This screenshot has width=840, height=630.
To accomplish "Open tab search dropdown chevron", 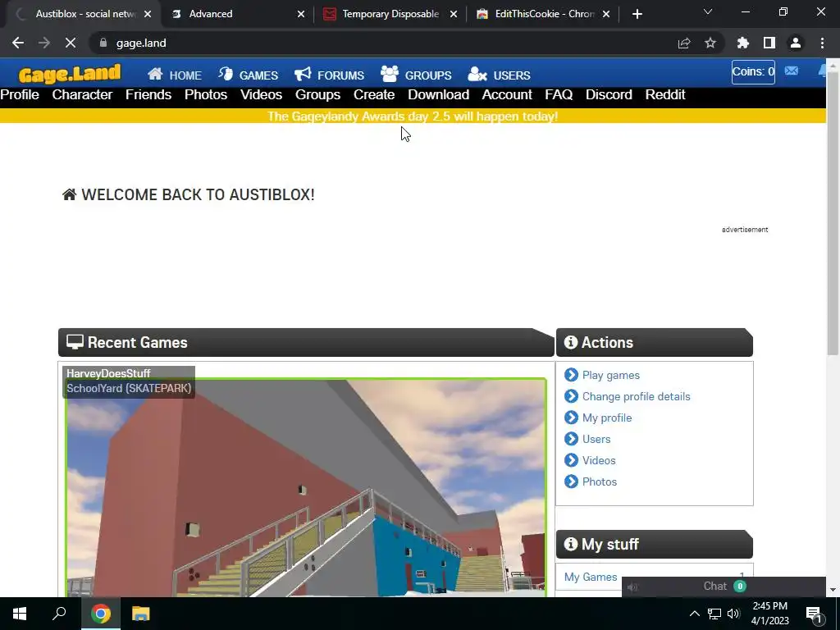I will click(708, 11).
